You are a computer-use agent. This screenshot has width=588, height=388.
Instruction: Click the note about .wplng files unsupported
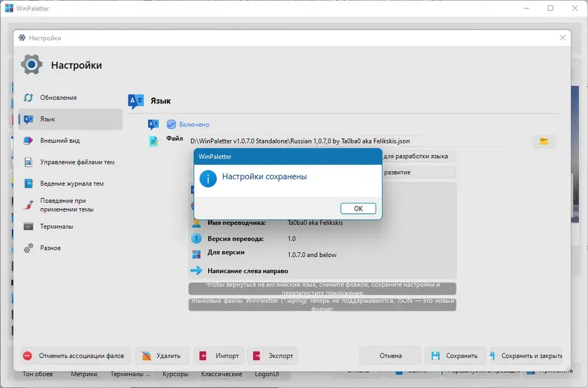322,305
